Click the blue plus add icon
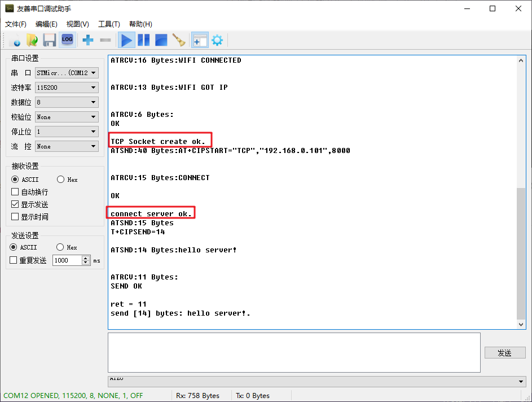The height and width of the screenshot is (402, 532). point(88,40)
